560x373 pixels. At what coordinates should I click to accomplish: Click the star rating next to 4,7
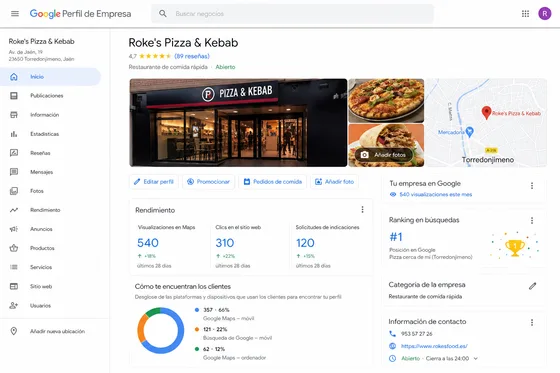(155, 56)
